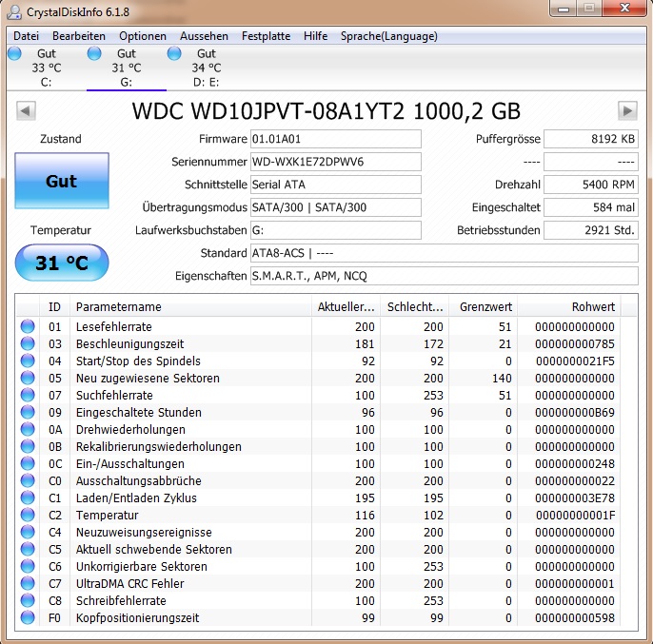
Task: Click the Puffergrösse value 8192 KB
Action: click(x=591, y=139)
